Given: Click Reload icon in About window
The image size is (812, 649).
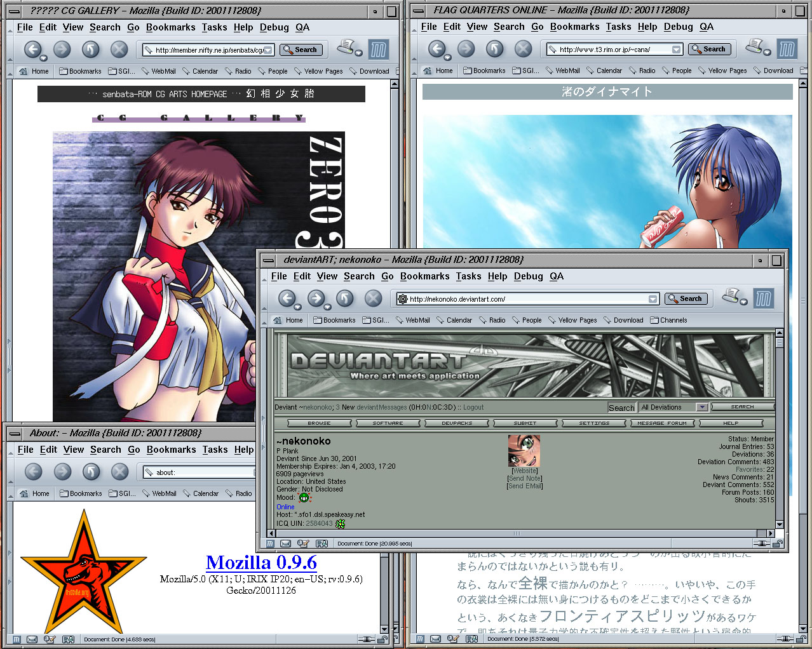Looking at the screenshot, I should [x=91, y=472].
